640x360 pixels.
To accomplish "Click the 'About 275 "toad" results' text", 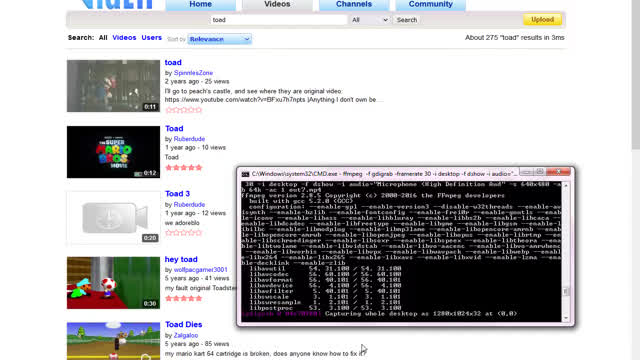I will click(x=515, y=38).
